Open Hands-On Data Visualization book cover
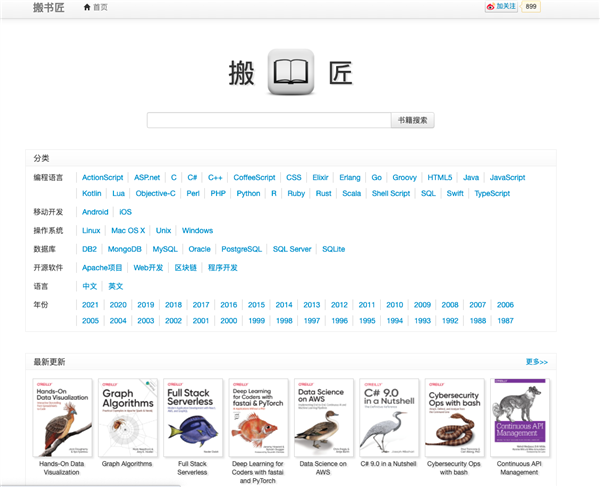Screen dimensions: 600x487 point(65,417)
